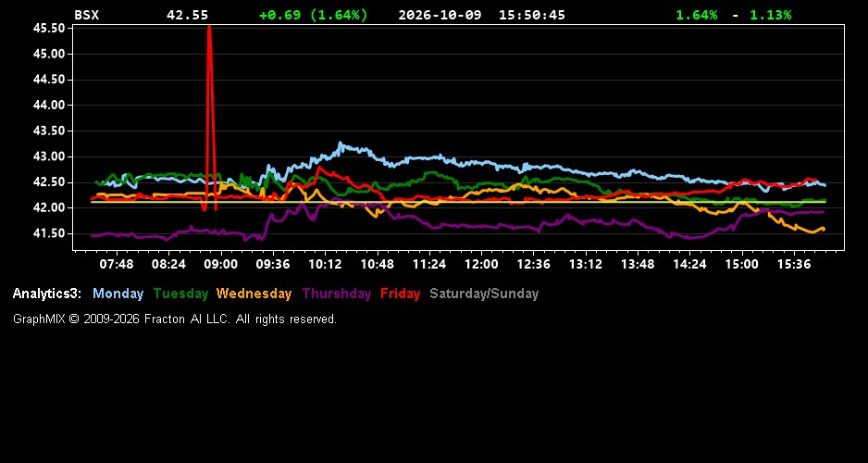The width and height of the screenshot is (868, 463).
Task: Click the 42.00 y-axis label
Action: pos(49,207)
